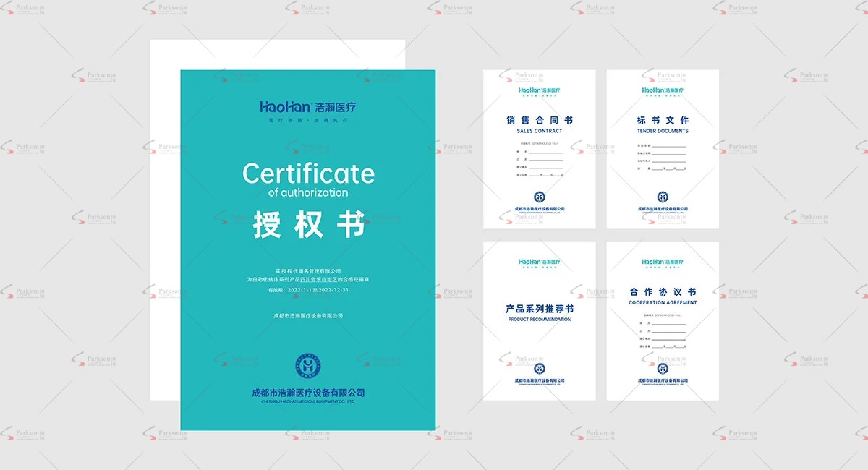The width and height of the screenshot is (868, 470).
Task: Select the "of authorization" subtitle
Action: [308, 193]
